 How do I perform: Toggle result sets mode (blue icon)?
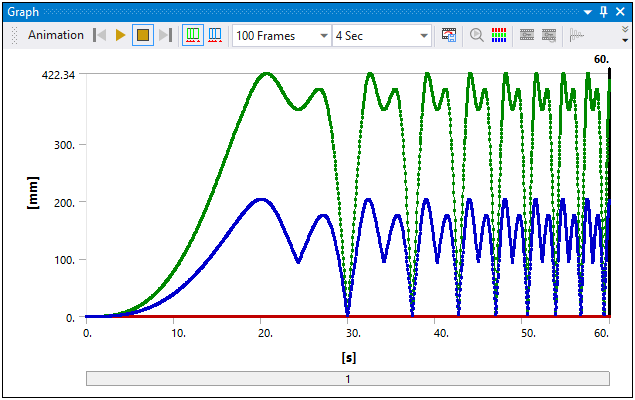(215, 35)
